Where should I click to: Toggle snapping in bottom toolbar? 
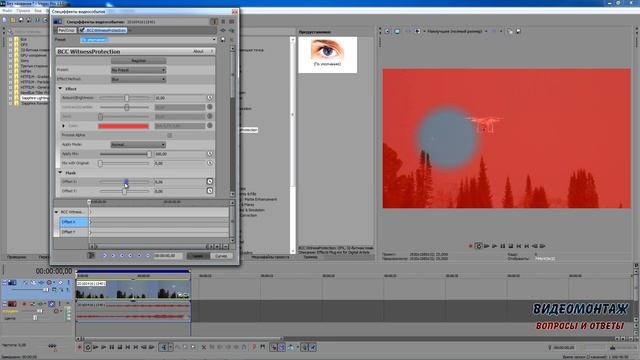click(273, 347)
